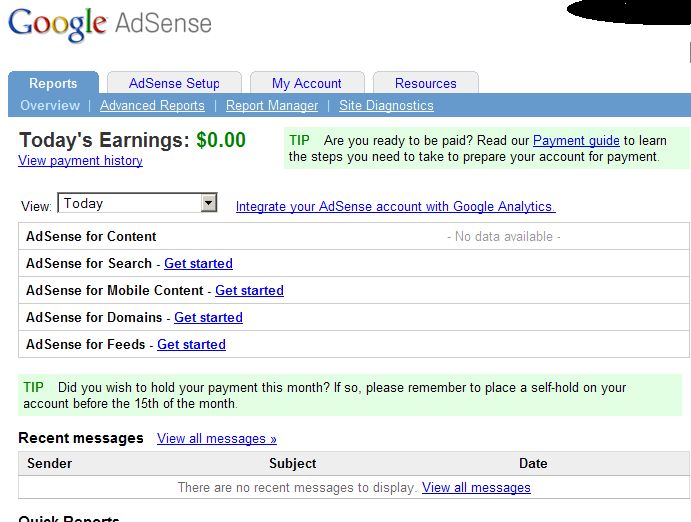Click the Today's Earnings heading

tap(104, 140)
